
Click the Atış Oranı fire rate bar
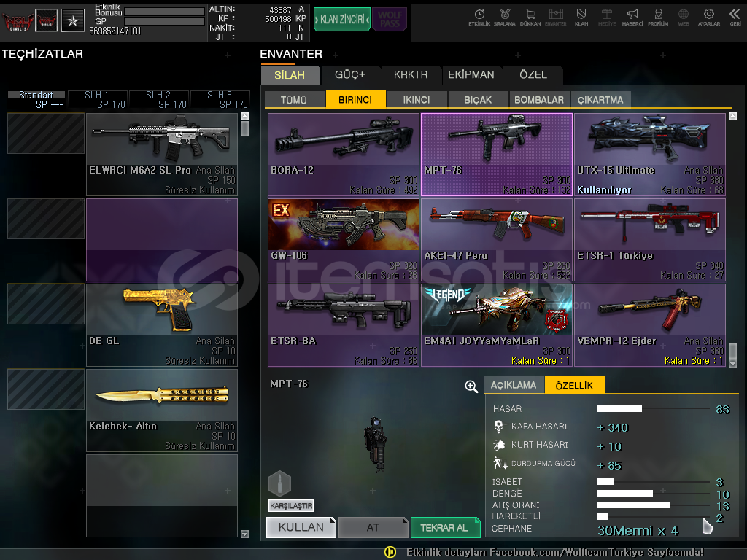[653, 505]
